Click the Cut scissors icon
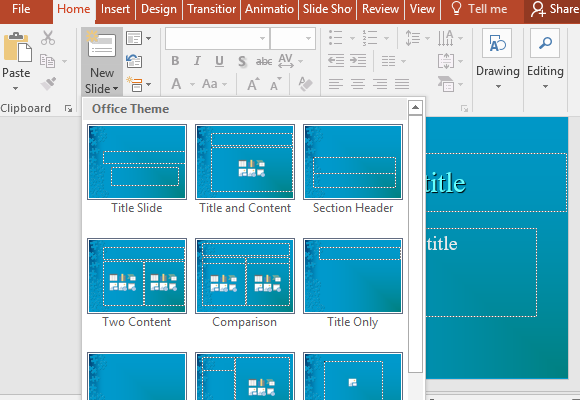This screenshot has height=400, width=580. [48, 38]
